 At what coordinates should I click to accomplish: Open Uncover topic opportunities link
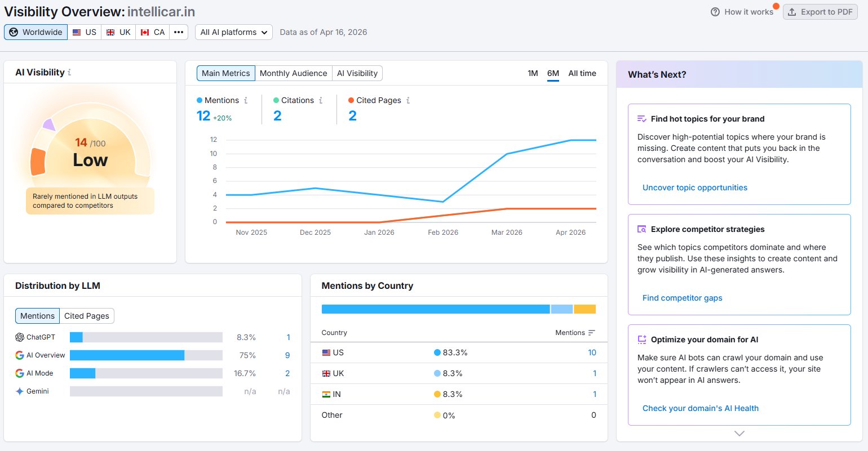click(x=695, y=187)
